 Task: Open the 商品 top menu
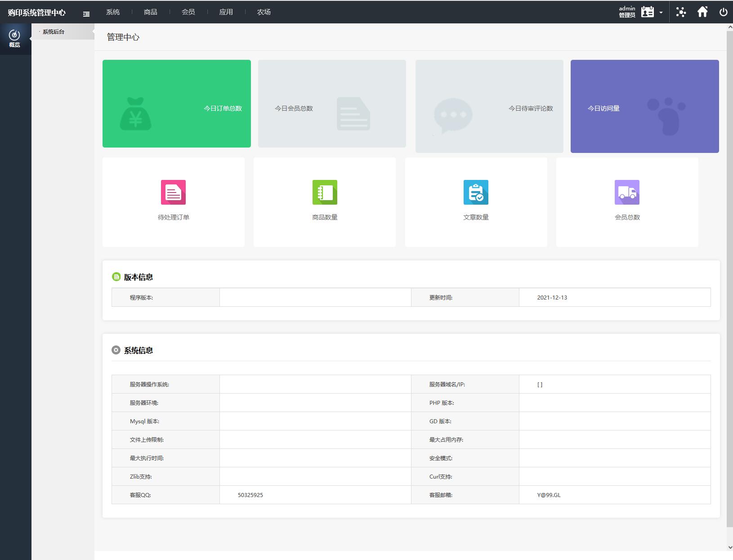(x=151, y=12)
